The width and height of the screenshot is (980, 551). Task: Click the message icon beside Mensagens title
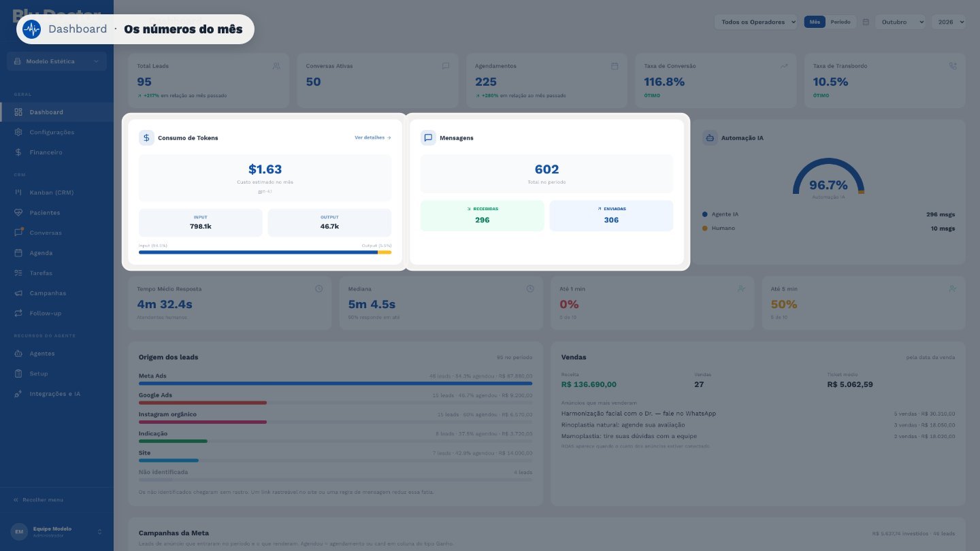428,137
